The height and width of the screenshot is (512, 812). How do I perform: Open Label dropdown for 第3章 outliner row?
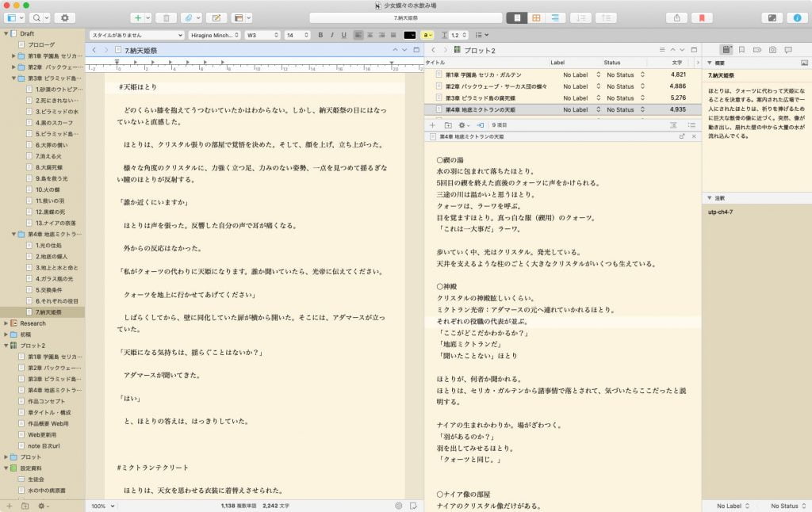581,97
